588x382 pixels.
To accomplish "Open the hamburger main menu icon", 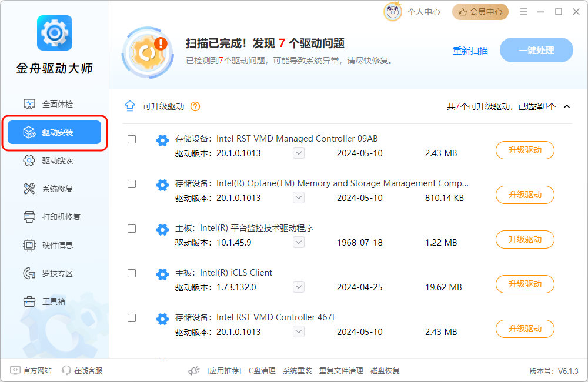I will click(523, 12).
